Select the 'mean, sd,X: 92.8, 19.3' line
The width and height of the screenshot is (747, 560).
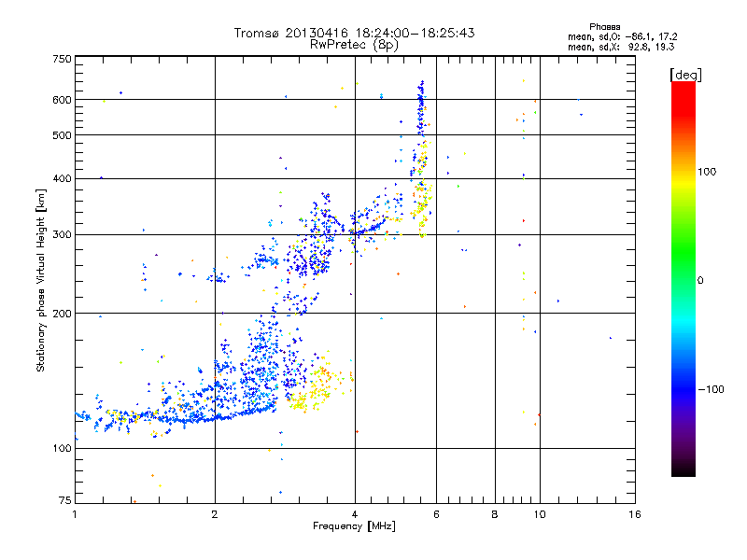(621, 47)
